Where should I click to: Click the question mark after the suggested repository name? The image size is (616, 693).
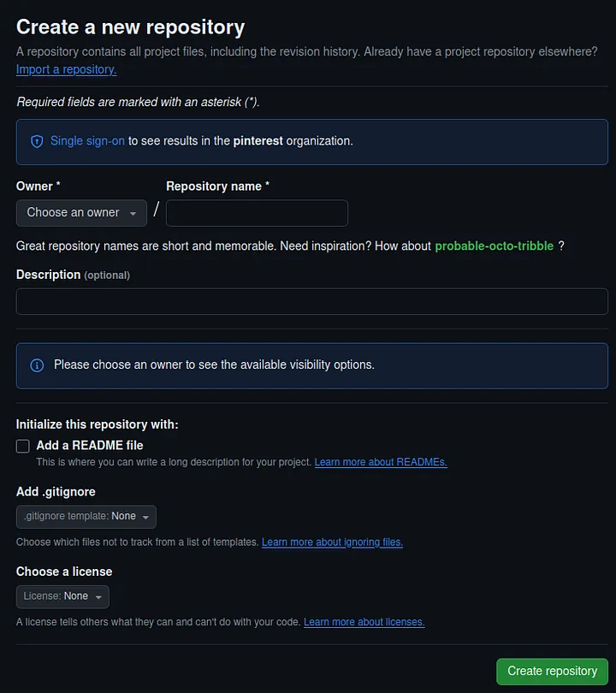[562, 246]
